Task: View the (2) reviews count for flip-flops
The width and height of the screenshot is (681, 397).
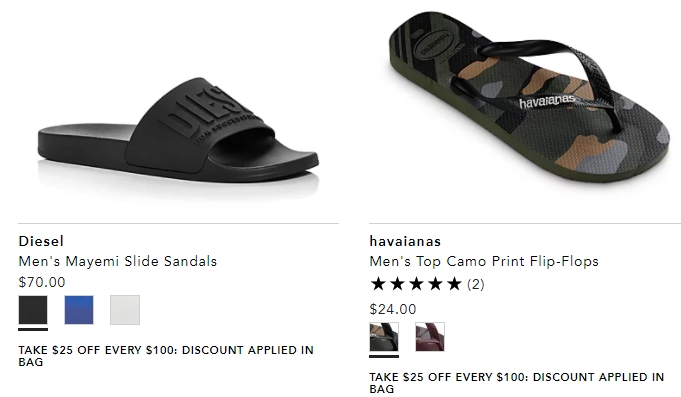Action: tap(476, 284)
